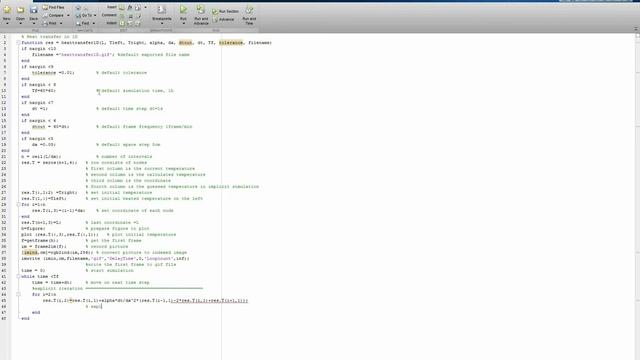Image resolution: width=640 pixels, height=360 pixels.
Task: Expand the Insert row dropdown arrow
Action: tap(145, 7)
